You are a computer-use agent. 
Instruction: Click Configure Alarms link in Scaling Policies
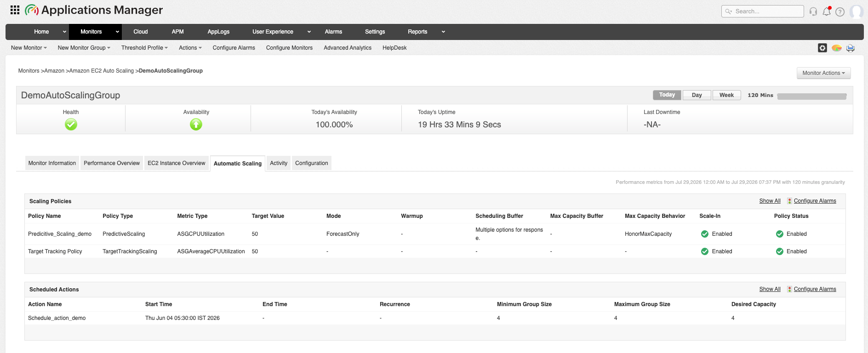point(815,201)
